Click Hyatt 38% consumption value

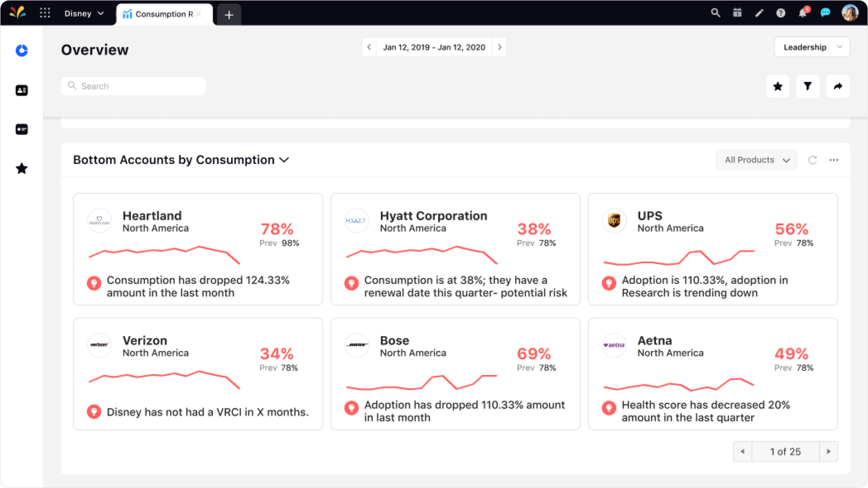[x=534, y=229]
